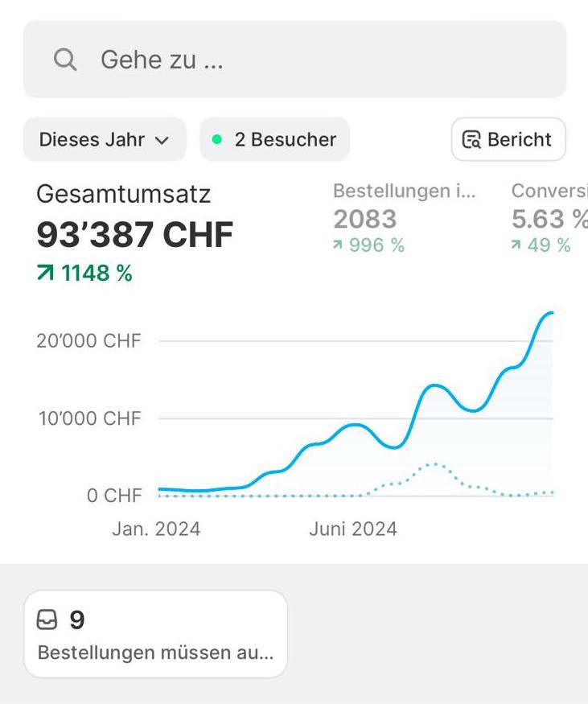The image size is (588, 704).
Task: Open the Dieses Jahr date range dropdown
Action: tap(105, 139)
